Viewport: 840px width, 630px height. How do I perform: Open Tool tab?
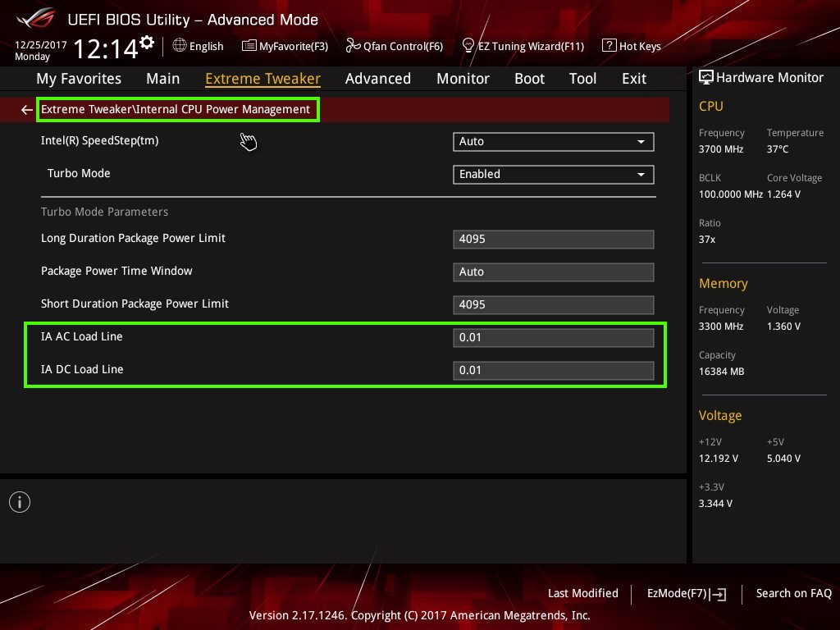pyautogui.click(x=583, y=79)
